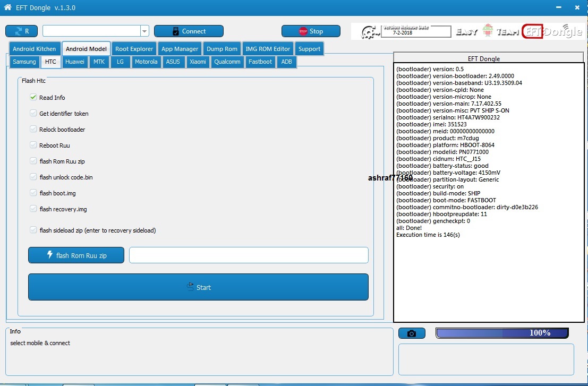
Task: Click the battery-voltage 4150mV line
Action: click(x=448, y=173)
